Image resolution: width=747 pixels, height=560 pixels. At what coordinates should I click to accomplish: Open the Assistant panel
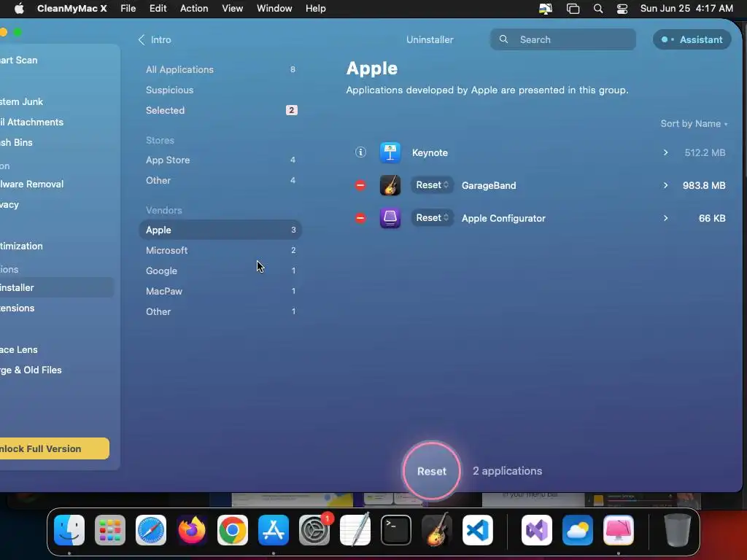tap(692, 39)
